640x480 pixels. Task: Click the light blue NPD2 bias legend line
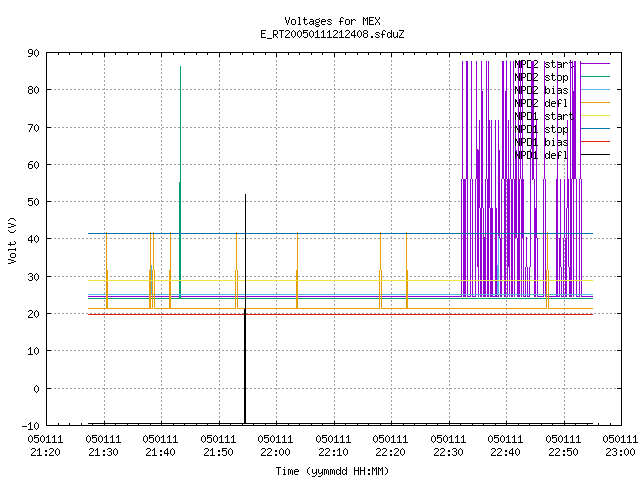click(595, 89)
